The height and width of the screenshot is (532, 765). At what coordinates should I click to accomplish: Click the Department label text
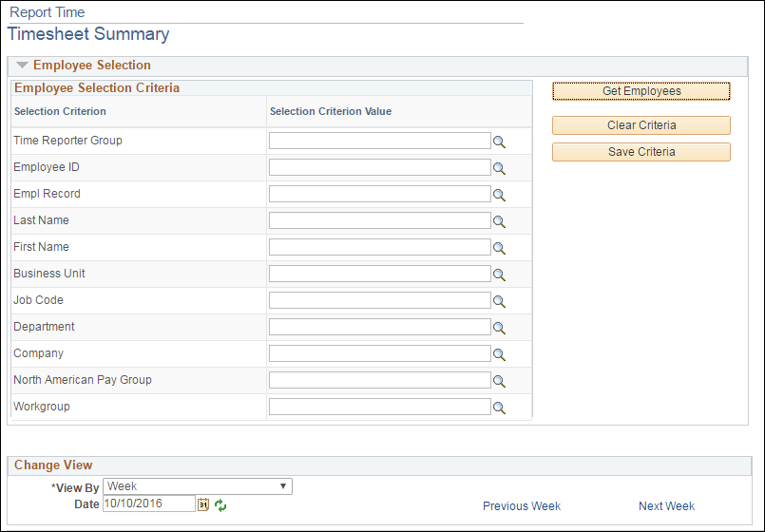pos(44,327)
